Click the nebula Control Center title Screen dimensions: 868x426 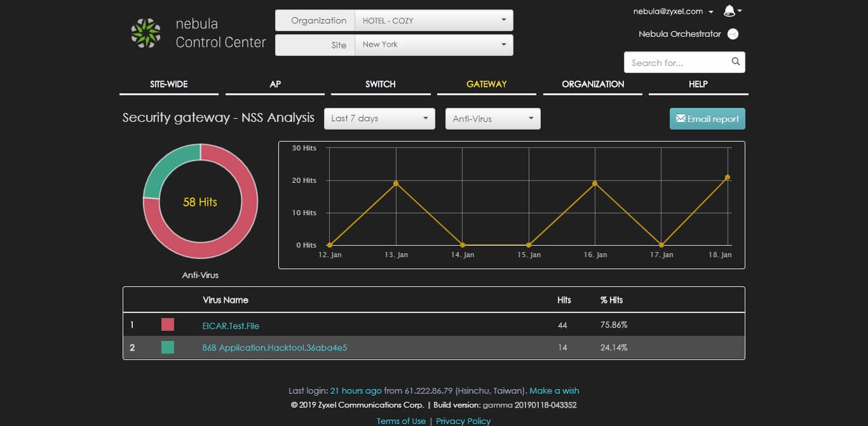tap(220, 33)
